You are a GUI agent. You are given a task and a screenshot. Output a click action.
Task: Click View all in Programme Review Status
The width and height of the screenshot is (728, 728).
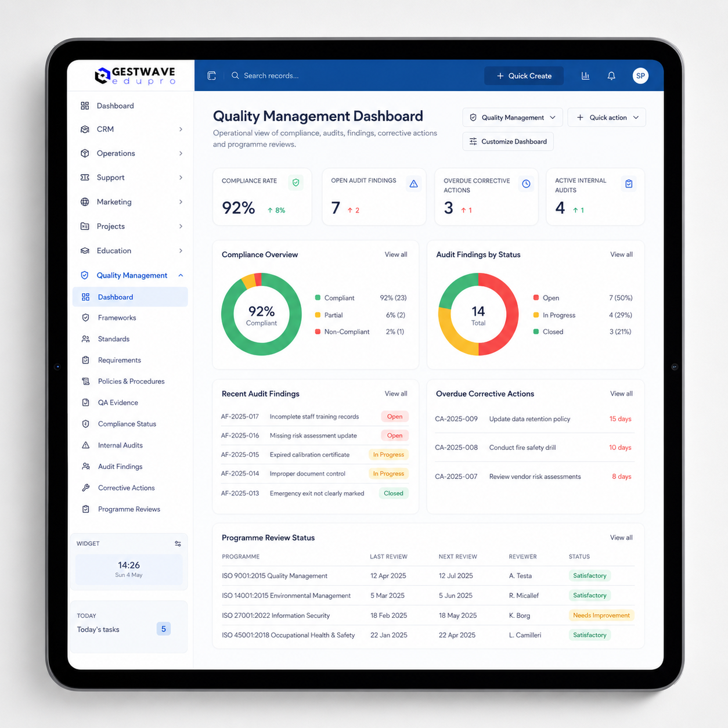(x=621, y=538)
